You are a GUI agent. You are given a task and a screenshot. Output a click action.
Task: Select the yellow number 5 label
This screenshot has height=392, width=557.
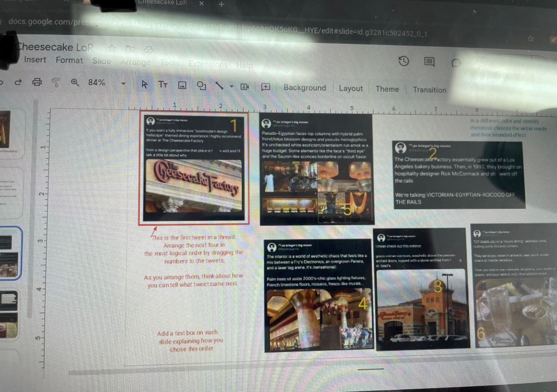[347, 210]
